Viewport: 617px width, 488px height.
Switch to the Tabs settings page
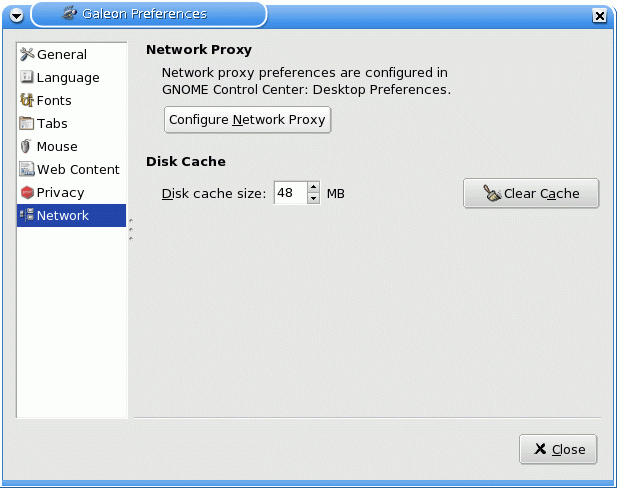[52, 124]
